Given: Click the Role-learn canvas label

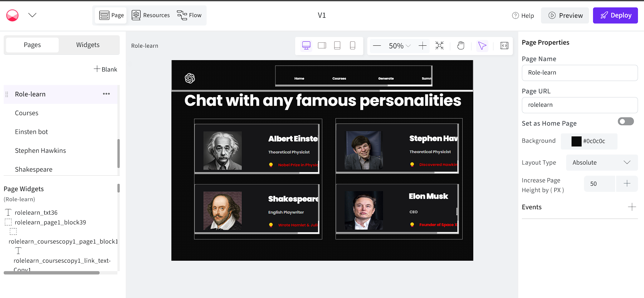Looking at the screenshot, I should point(145,46).
